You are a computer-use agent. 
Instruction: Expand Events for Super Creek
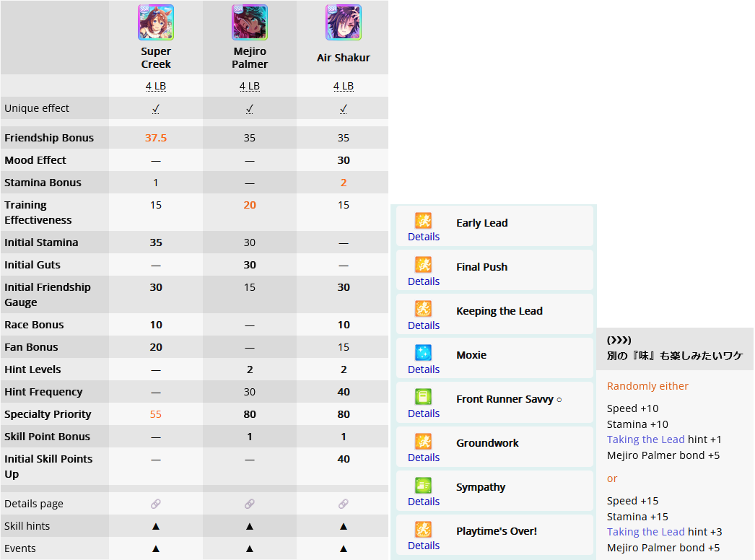click(x=155, y=548)
